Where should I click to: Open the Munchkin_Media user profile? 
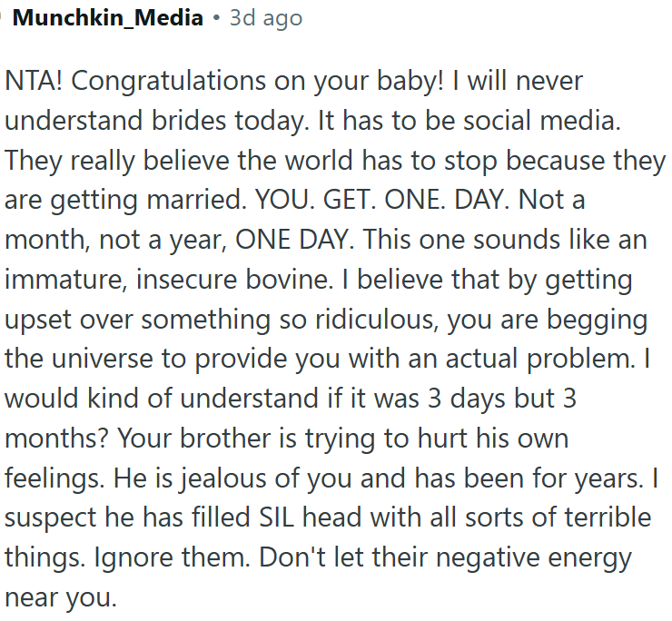[x=107, y=18]
